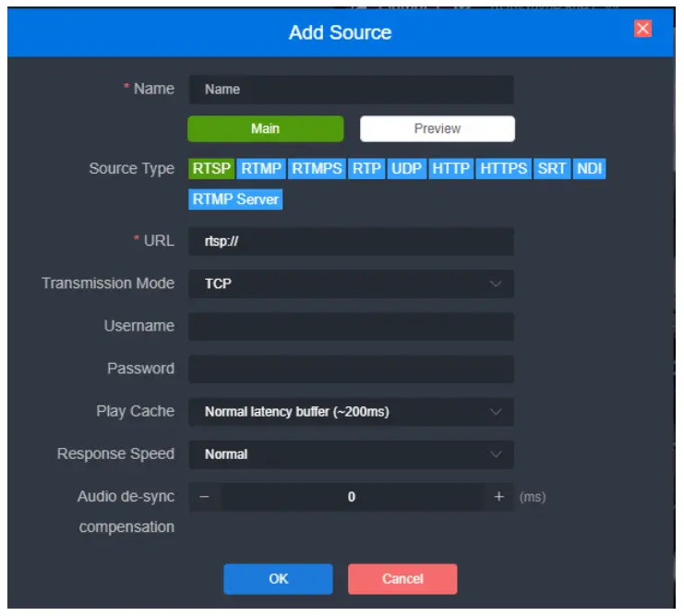Click the Username input field
This screenshot has width=684, height=616.
pyautogui.click(x=351, y=326)
